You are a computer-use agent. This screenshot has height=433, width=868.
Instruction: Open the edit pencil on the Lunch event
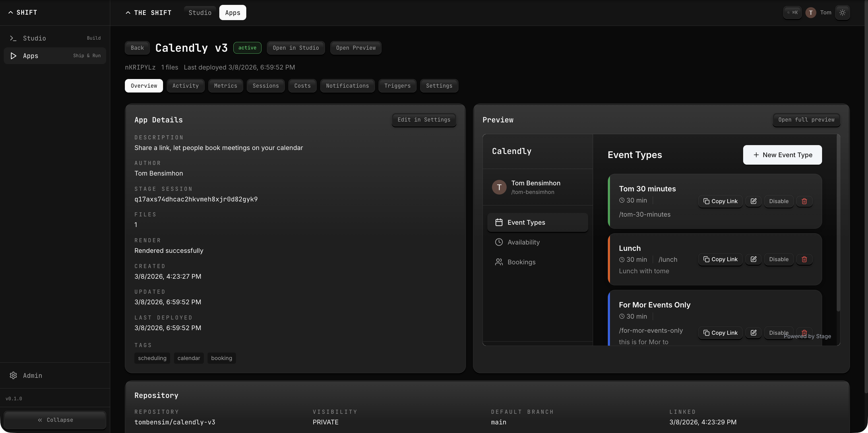tap(753, 259)
